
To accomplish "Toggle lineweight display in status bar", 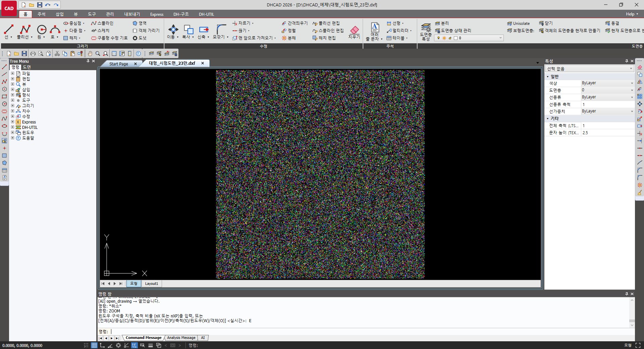I will 151,345.
